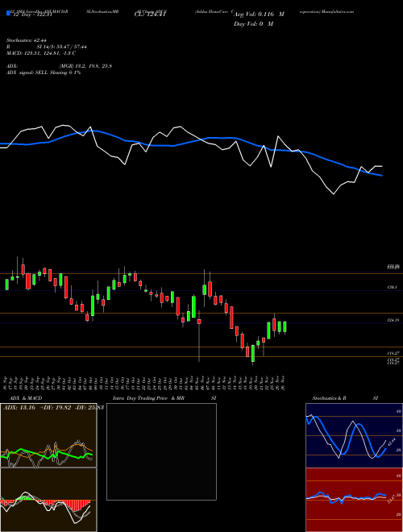Click the '124.35' price axis label

pos(393,320)
